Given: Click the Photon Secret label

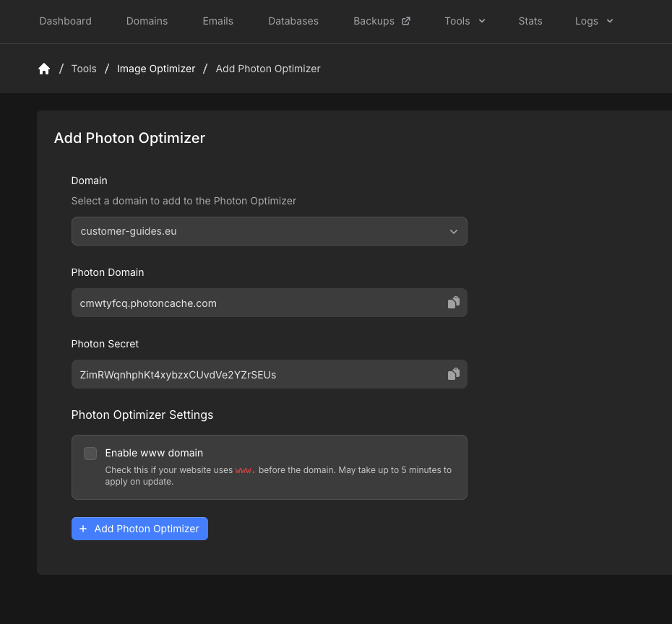Looking at the screenshot, I should coord(105,344).
